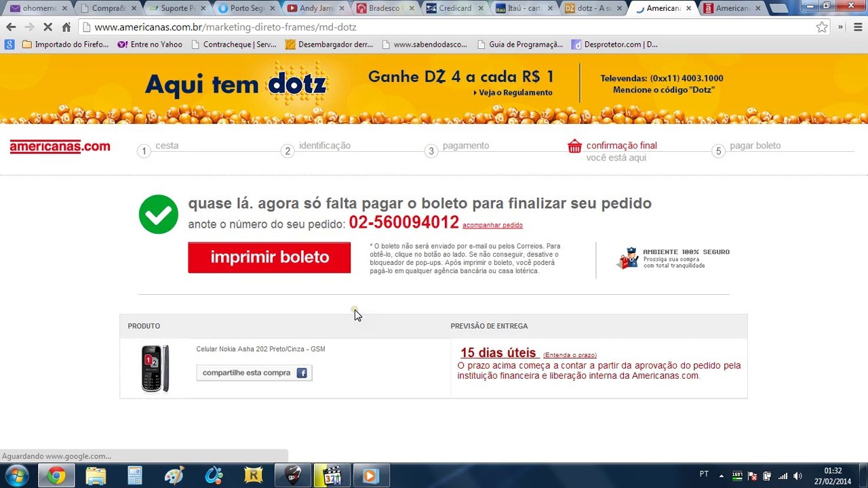The height and width of the screenshot is (488, 868).
Task: Go back using the browser back arrow
Action: pyautogui.click(x=11, y=27)
